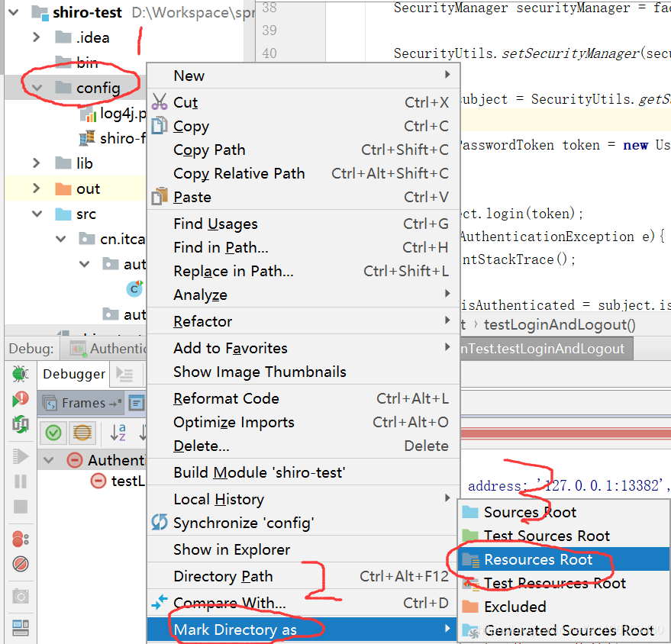
Task: Open View Breakpoints with the red circles icon
Action: coord(18,536)
